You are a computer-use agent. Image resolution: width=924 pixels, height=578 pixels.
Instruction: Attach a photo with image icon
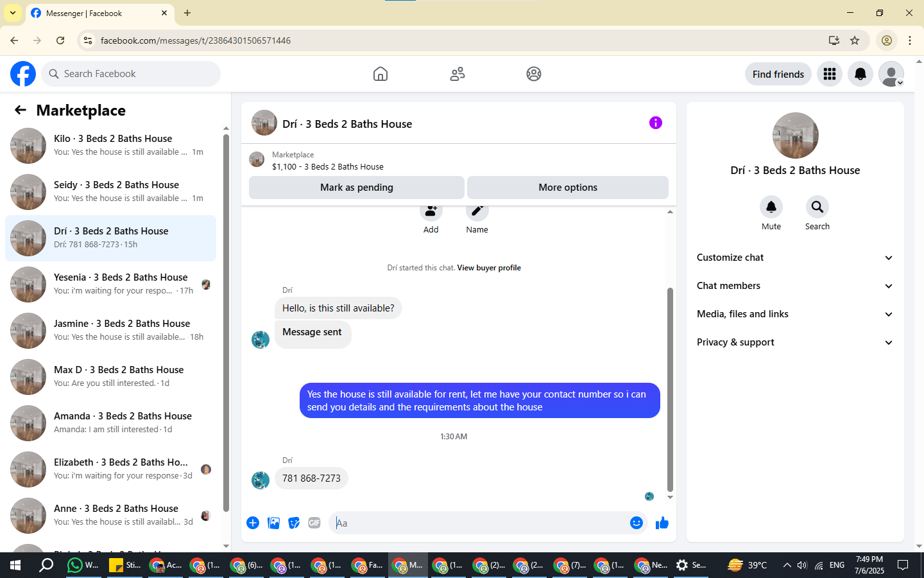274,523
